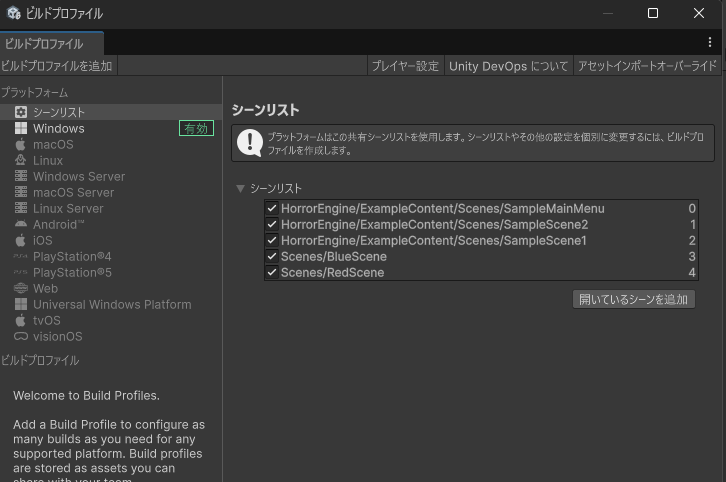Select the Windows Server platform label
This screenshot has width=726, height=482.
point(79,176)
